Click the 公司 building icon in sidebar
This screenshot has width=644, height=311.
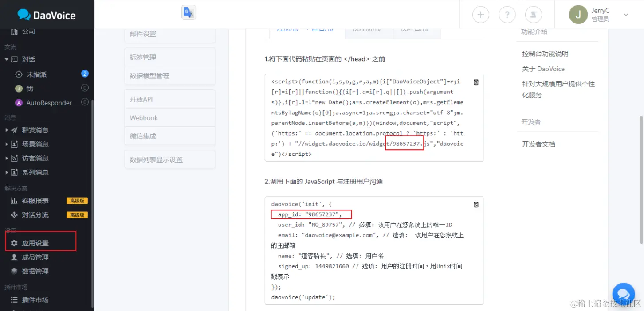tap(14, 31)
